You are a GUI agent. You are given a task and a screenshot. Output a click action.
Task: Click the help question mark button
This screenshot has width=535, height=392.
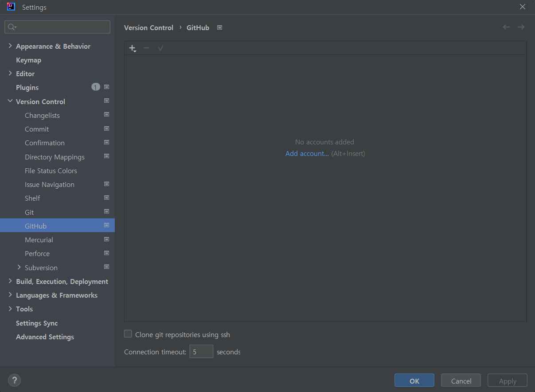point(14,380)
